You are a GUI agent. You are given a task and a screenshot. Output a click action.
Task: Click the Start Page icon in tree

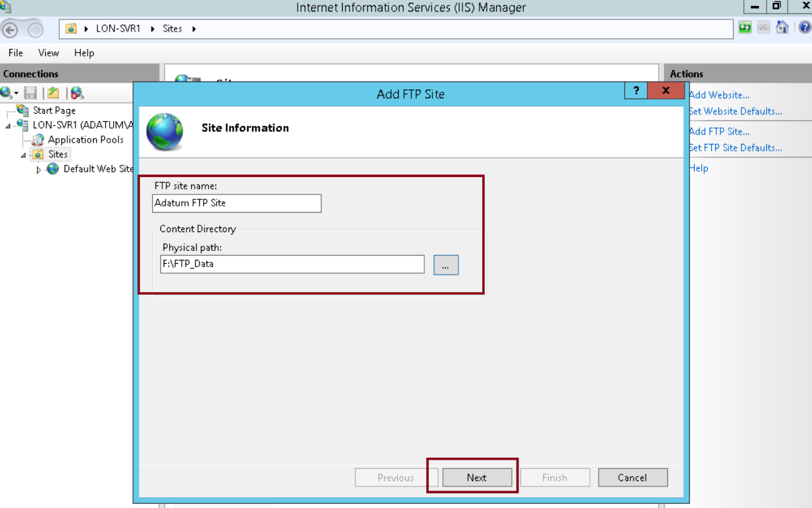(23, 110)
